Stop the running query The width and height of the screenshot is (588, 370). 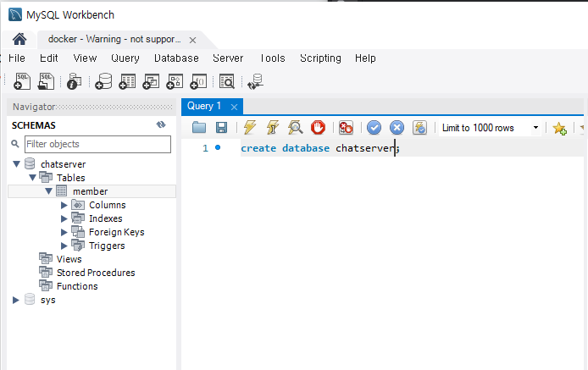click(x=318, y=128)
